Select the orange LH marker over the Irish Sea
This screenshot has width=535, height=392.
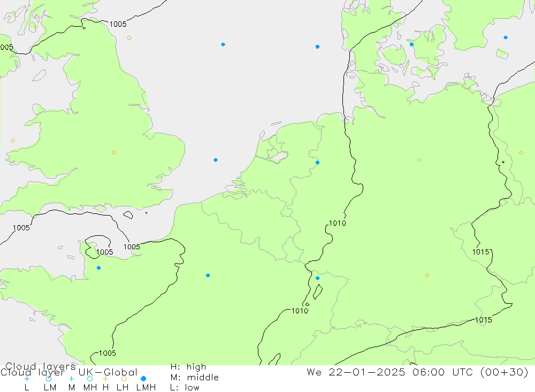coord(13,141)
